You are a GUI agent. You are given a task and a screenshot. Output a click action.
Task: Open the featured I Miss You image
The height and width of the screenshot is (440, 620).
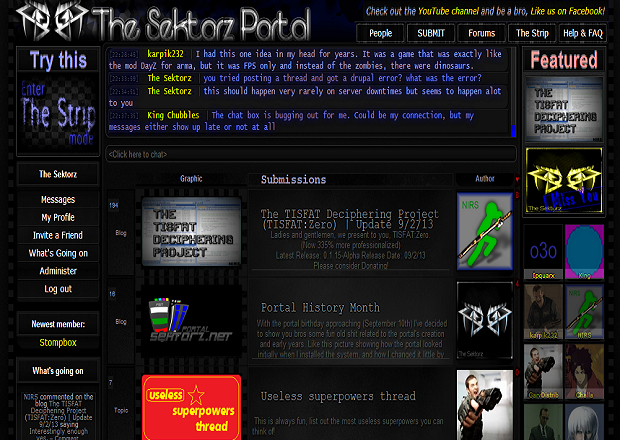[564, 181]
